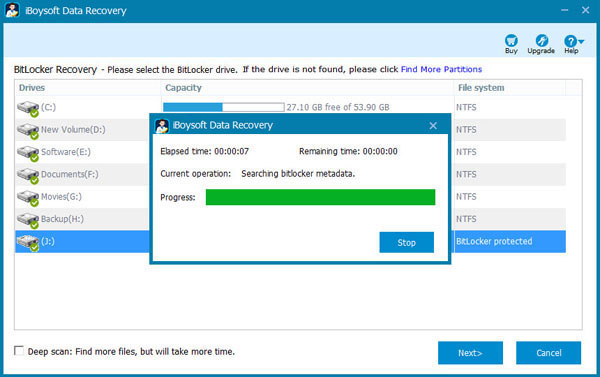Enable the Deep scan checkbox
Viewport: 600px width, 377px height.
[18, 351]
